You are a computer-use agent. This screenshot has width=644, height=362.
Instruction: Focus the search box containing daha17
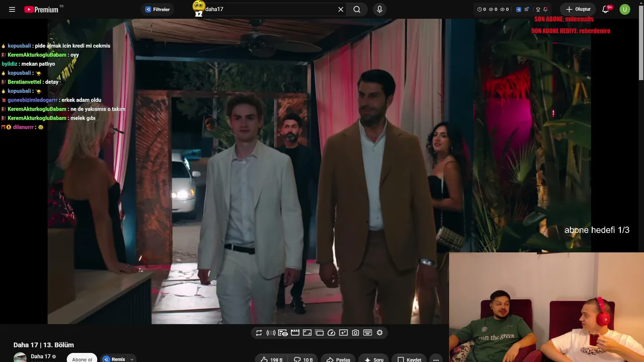(269, 10)
